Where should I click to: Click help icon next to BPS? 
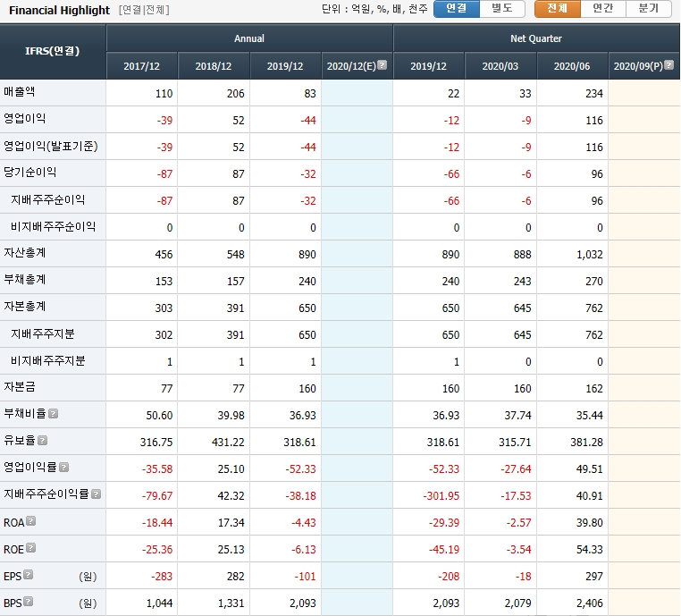(29, 602)
